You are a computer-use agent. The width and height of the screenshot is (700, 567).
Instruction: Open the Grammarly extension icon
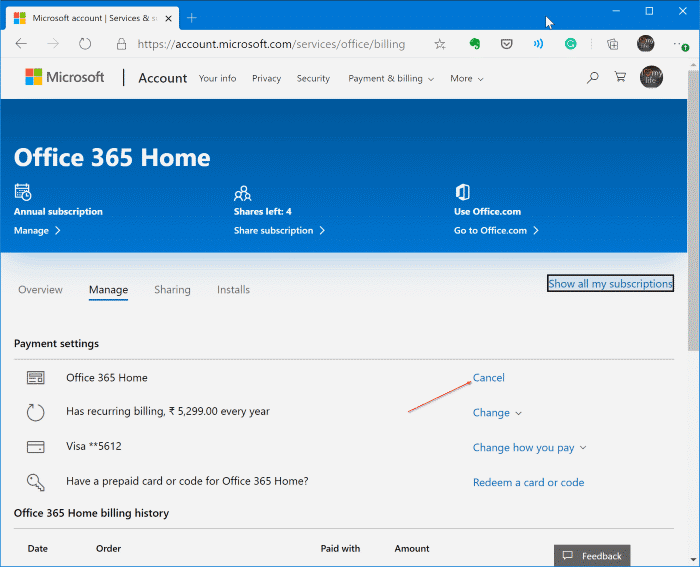tap(571, 44)
